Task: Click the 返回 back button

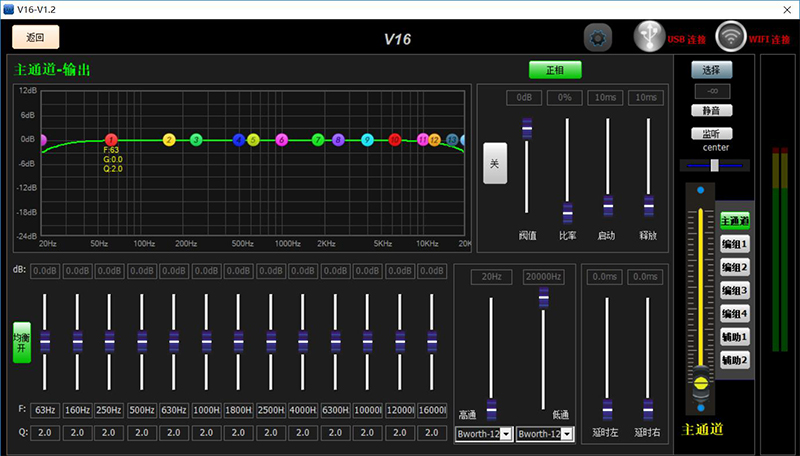Action: pyautogui.click(x=36, y=37)
